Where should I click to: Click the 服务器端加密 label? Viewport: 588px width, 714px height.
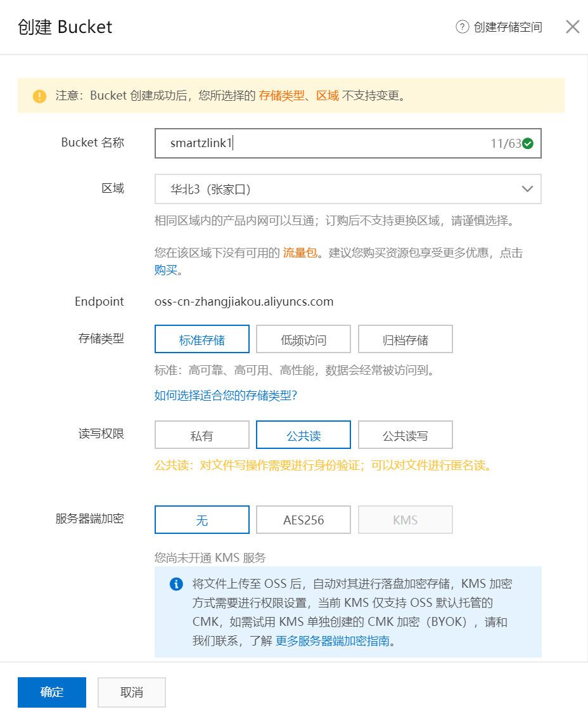point(89,519)
